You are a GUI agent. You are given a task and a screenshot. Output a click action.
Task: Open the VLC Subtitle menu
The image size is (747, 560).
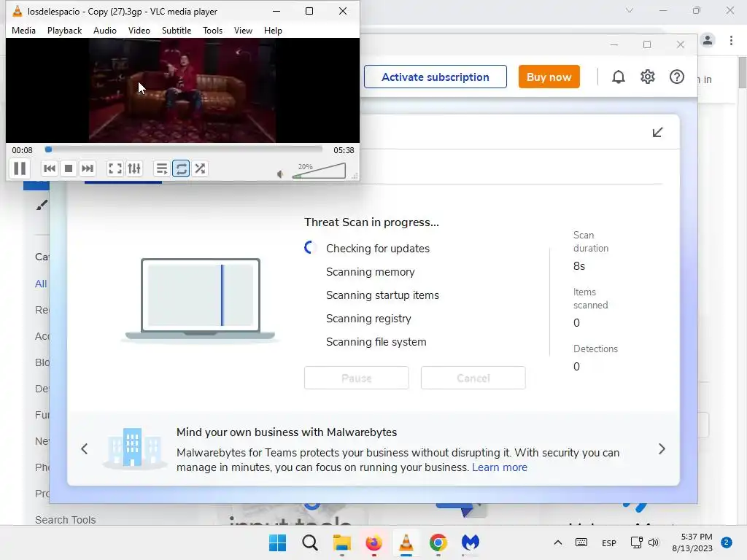tap(177, 31)
